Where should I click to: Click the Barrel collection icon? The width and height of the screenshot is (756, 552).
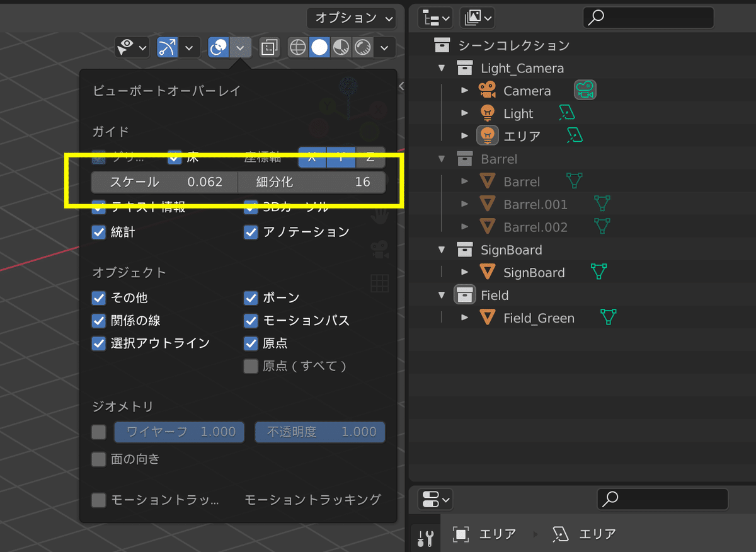click(x=464, y=159)
